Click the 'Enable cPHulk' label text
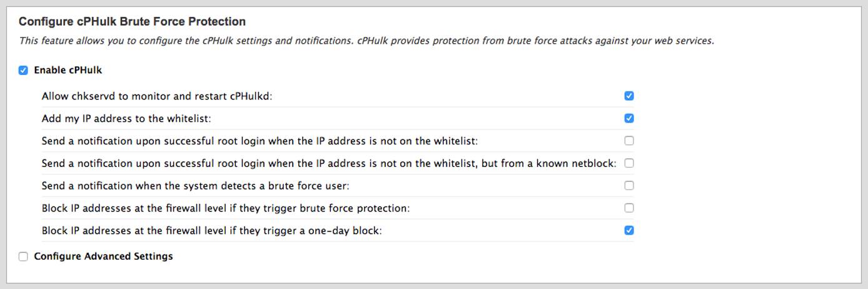This screenshot has width=868, height=289. click(x=68, y=70)
